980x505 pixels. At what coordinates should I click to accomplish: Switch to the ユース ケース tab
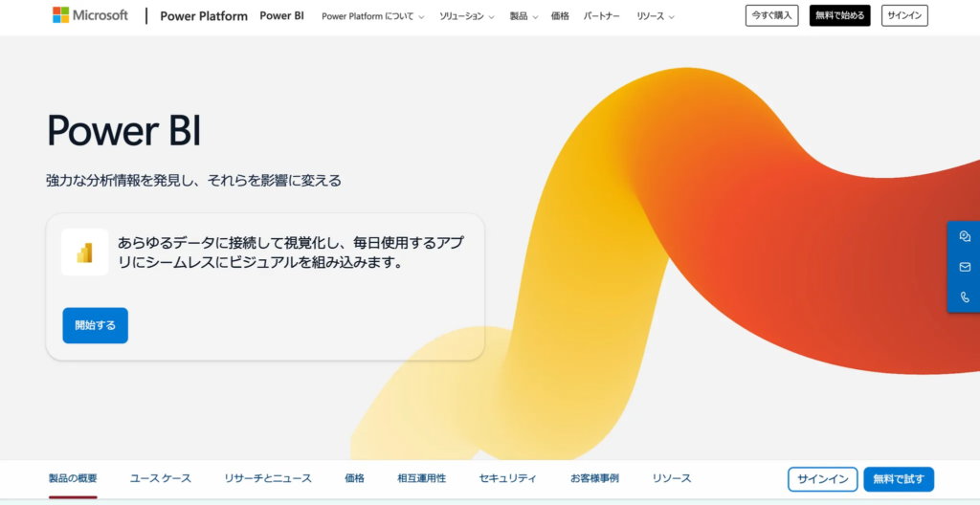click(161, 479)
